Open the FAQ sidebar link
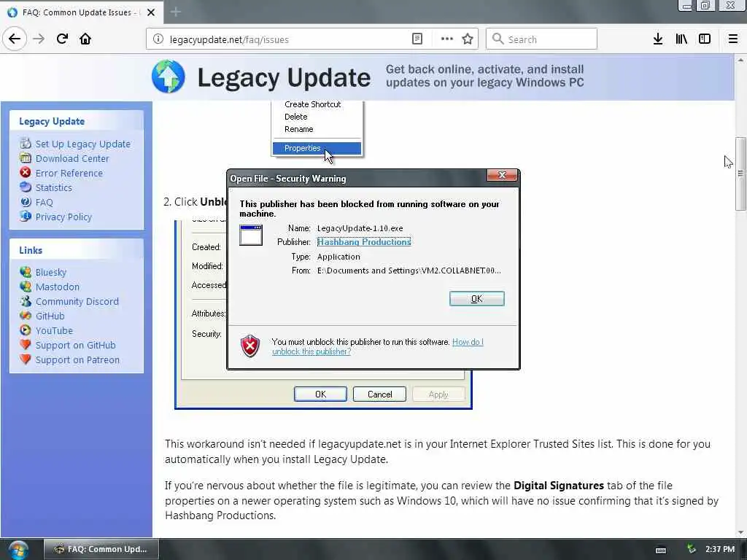The height and width of the screenshot is (560, 747). pos(44,203)
